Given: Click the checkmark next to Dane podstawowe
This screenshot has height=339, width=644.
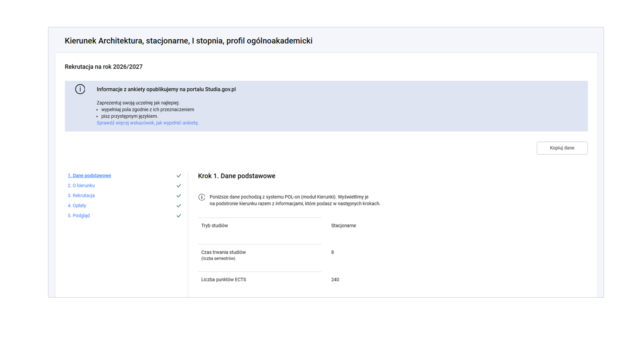Looking at the screenshot, I should 179,176.
